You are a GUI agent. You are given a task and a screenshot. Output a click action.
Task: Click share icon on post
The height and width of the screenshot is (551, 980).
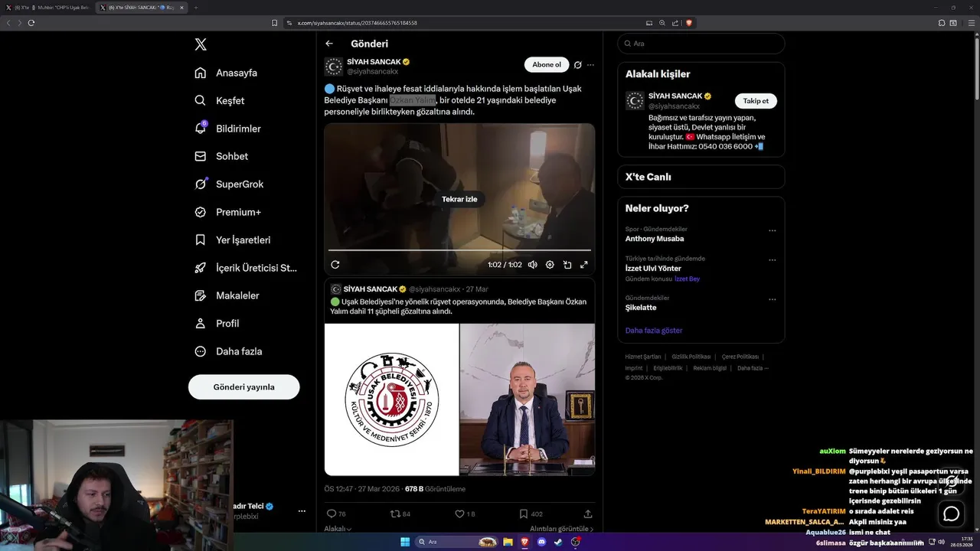pyautogui.click(x=588, y=514)
